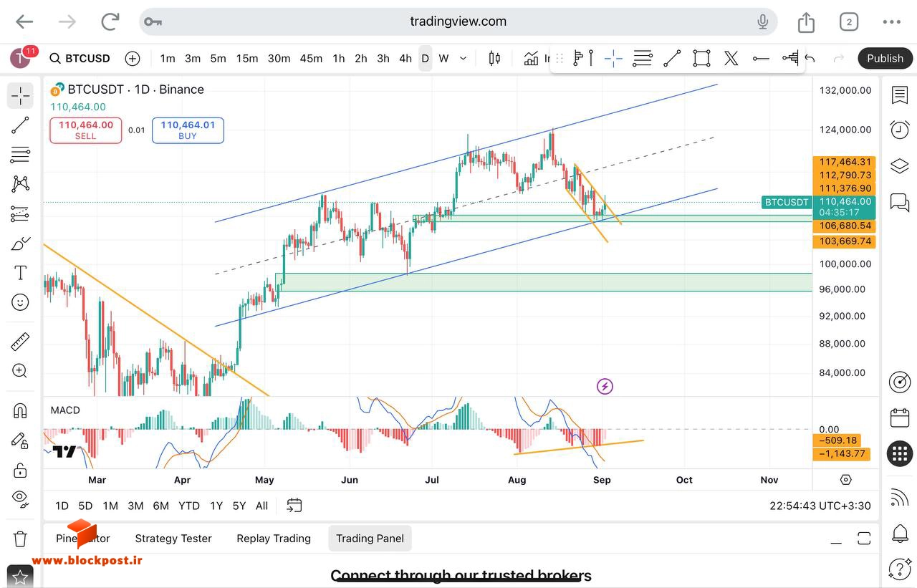
Task: Open the apps grid button on right
Action: tap(899, 453)
